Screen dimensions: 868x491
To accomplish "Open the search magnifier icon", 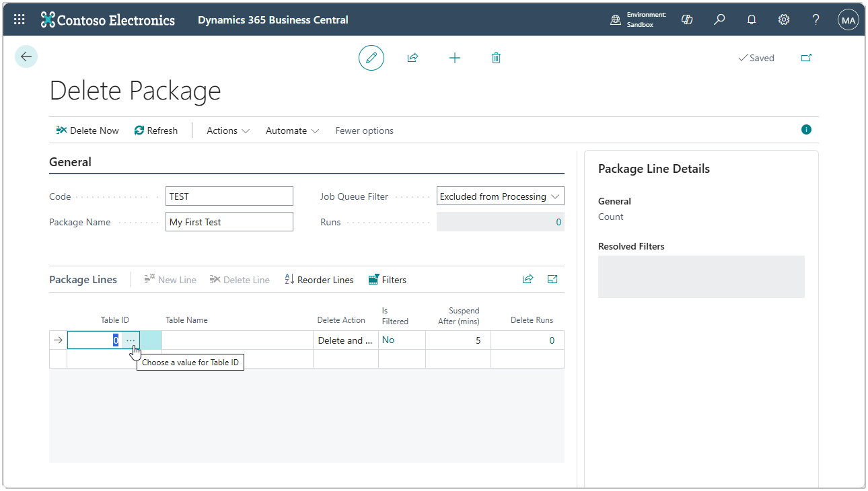I will click(719, 20).
